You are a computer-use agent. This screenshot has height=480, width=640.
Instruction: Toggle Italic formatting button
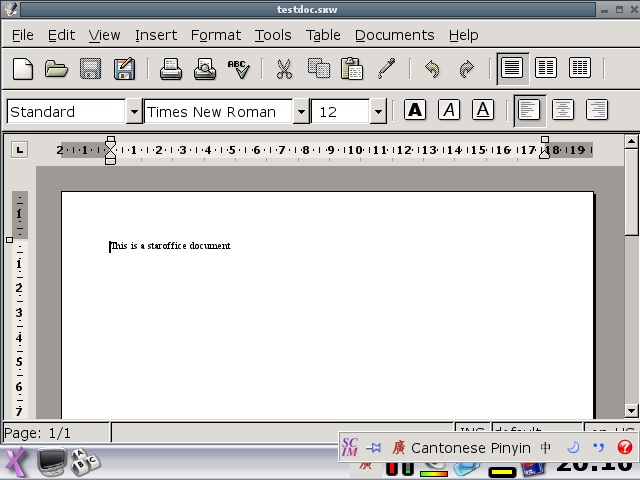click(449, 110)
